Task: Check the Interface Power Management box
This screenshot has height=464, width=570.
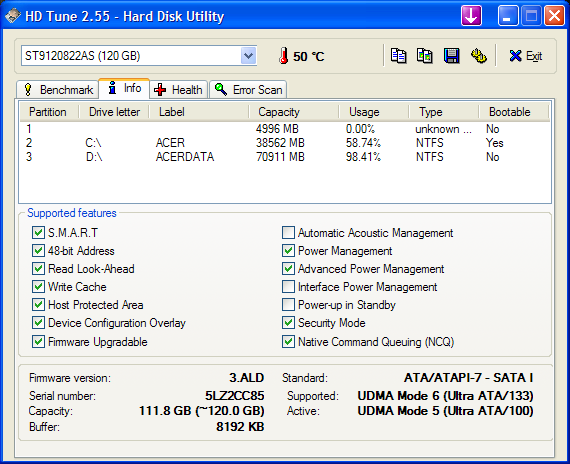Action: coord(288,287)
